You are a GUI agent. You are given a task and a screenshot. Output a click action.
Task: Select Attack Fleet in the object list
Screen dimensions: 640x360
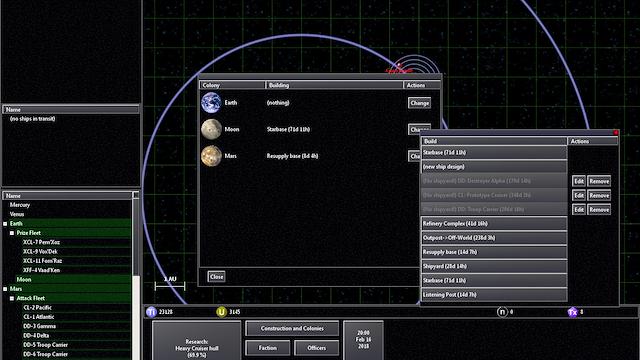click(31, 298)
